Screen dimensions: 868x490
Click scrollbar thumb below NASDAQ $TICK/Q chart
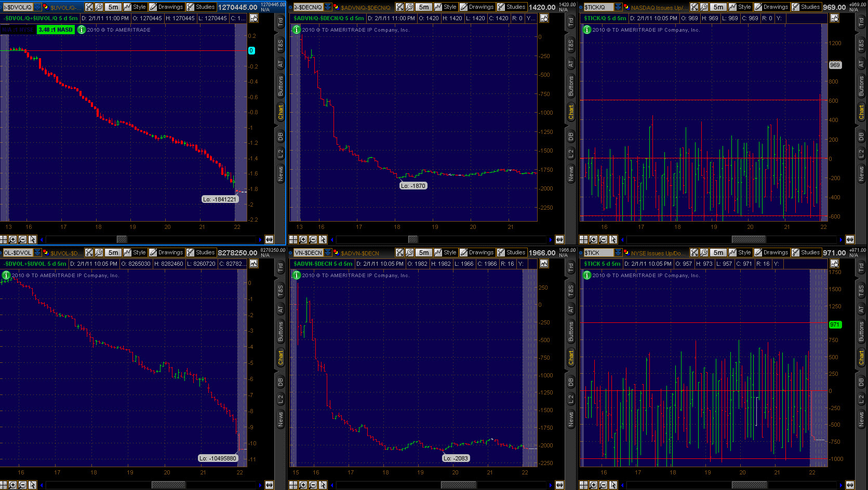tap(749, 239)
